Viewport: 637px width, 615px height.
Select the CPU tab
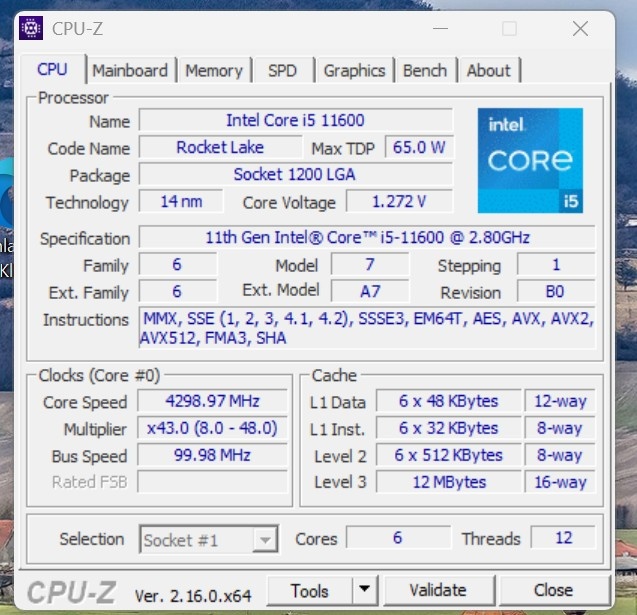(52, 69)
